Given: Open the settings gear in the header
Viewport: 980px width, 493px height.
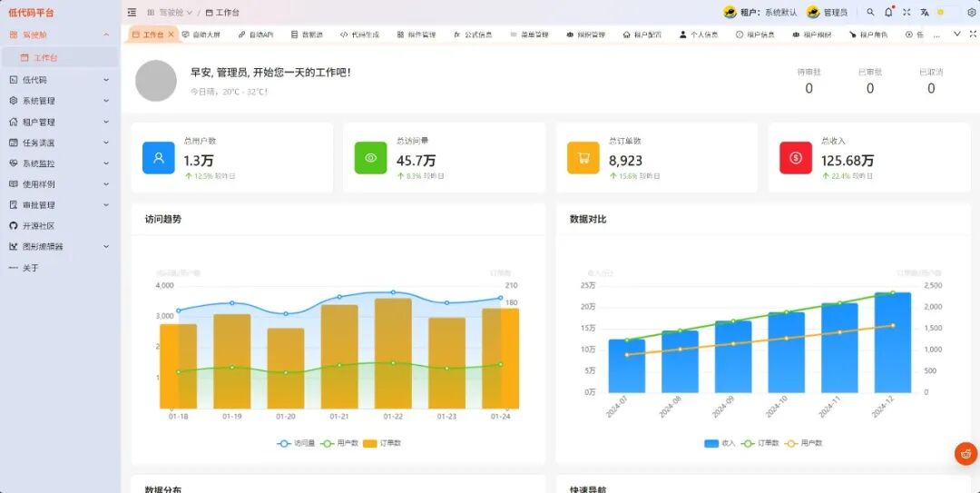Looking at the screenshot, I should click(x=971, y=12).
